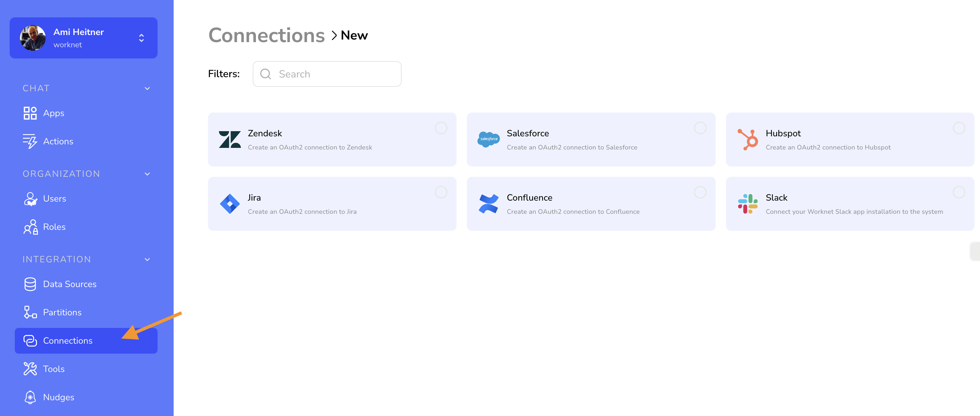Open Data Sources from the sidebar icon
Screen dimensions: 980x416
tap(31, 284)
